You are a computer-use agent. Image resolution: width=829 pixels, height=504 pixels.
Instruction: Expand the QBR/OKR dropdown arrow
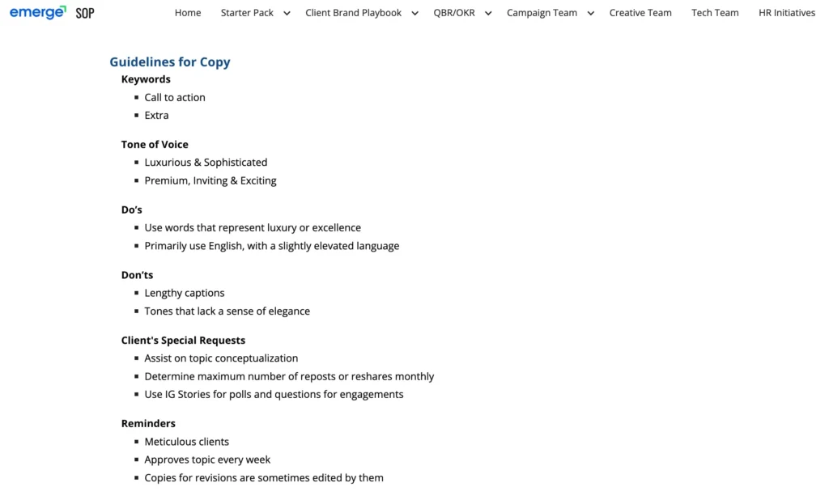[x=488, y=13]
